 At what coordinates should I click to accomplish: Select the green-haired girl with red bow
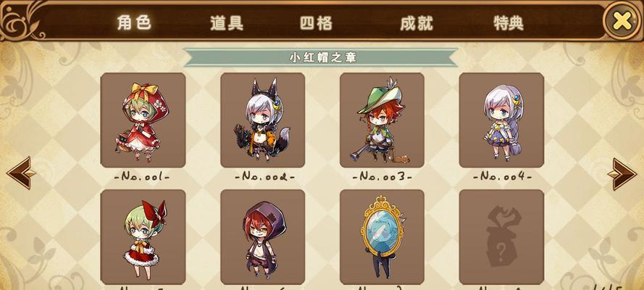click(143, 237)
